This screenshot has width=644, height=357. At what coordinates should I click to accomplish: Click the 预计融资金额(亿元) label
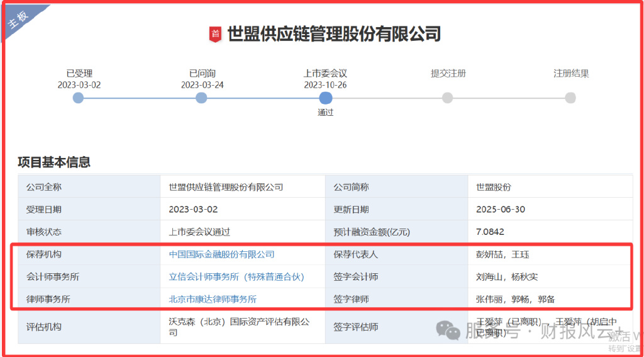[372, 232]
